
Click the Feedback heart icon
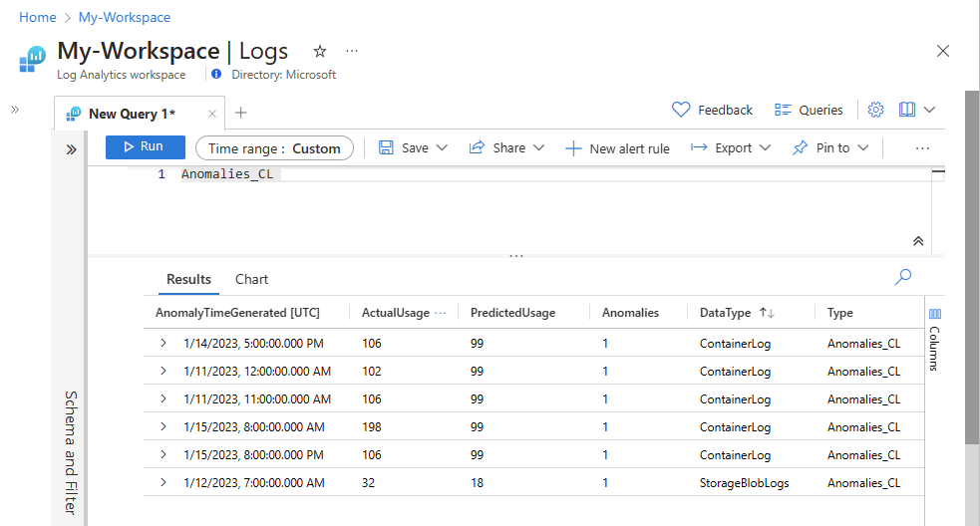pyautogui.click(x=682, y=110)
